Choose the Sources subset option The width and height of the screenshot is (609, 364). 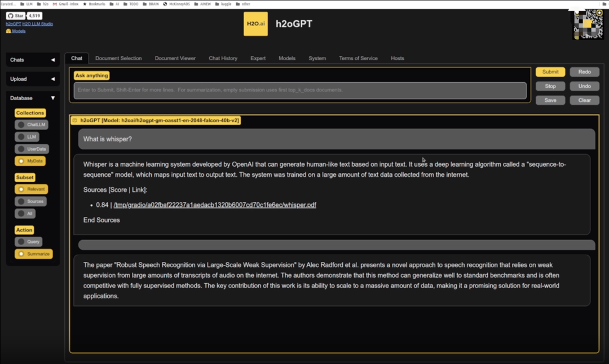(x=30, y=201)
